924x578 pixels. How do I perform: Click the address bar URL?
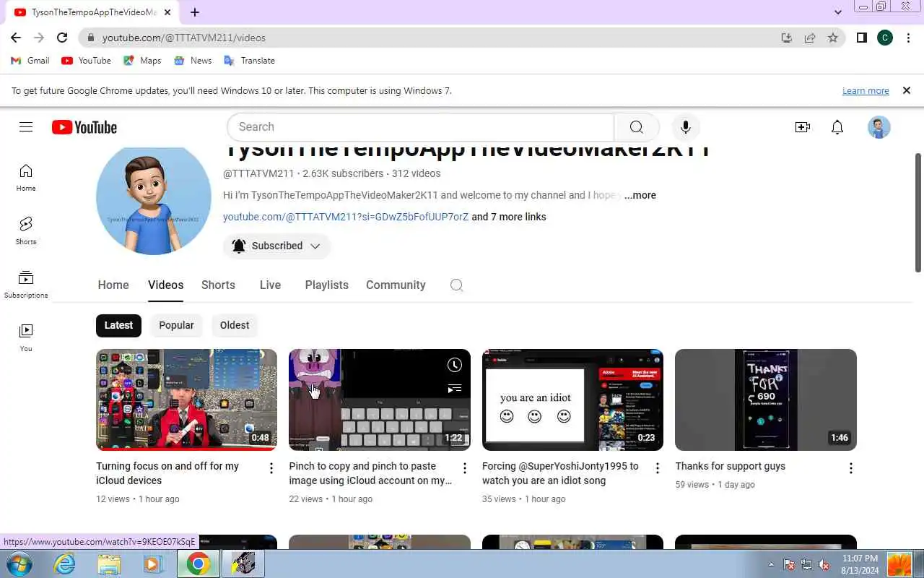pyautogui.click(x=184, y=38)
